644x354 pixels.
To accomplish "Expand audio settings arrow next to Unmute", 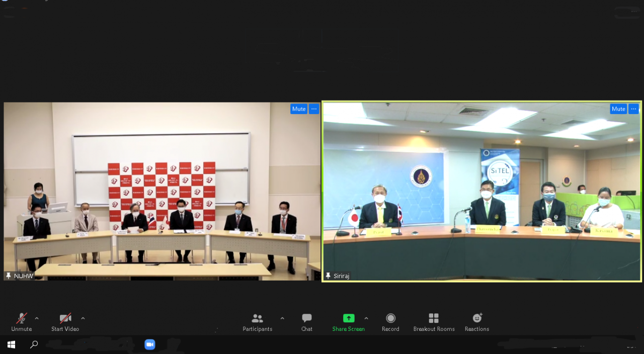I will point(37,318).
